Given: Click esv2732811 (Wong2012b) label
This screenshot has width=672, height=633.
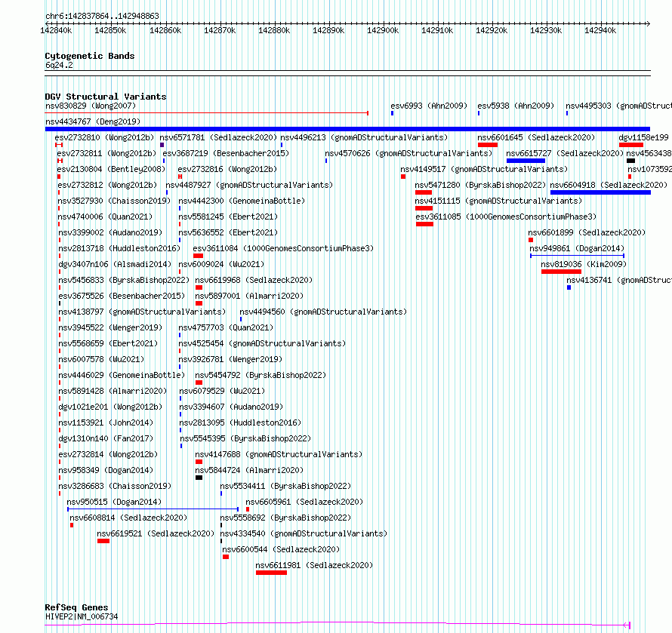Looking at the screenshot, I should (x=106, y=153).
